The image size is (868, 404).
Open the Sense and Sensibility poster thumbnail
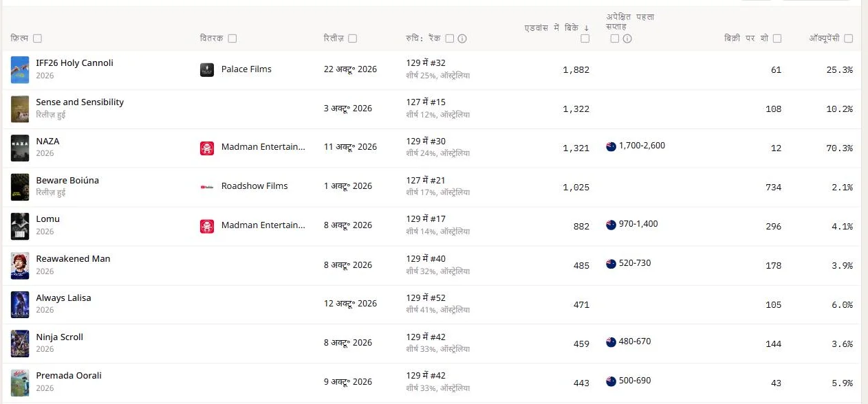(20, 109)
